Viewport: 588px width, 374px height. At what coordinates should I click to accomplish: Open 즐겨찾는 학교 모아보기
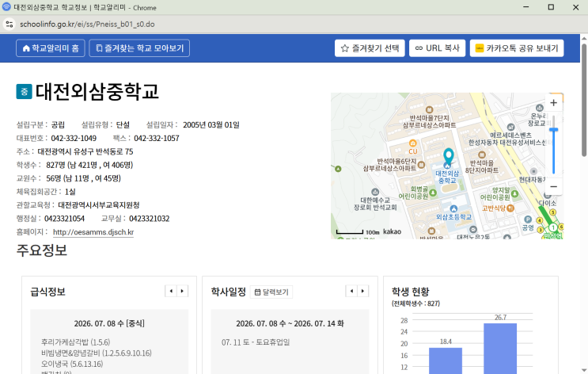tap(139, 48)
